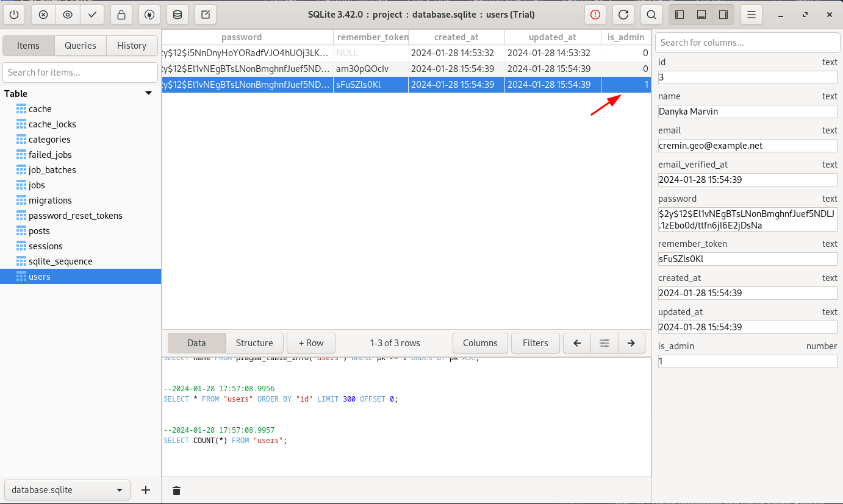Image resolution: width=843 pixels, height=504 pixels.
Task: Select the sqlite_sequence table
Action: pos(81,261)
